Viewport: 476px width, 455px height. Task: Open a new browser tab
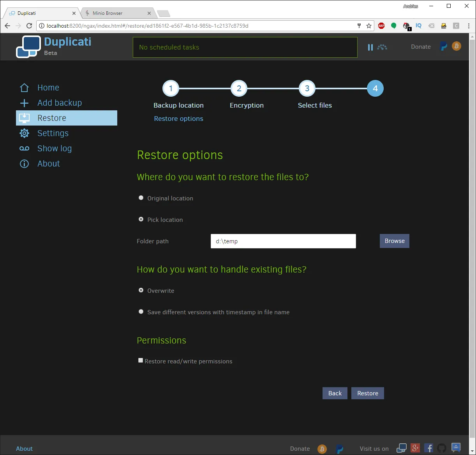coord(164,14)
